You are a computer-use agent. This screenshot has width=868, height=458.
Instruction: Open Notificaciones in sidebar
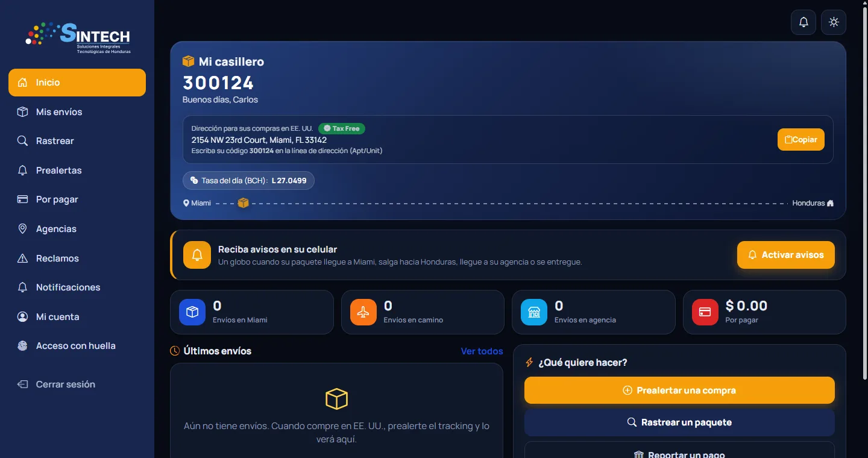[77, 287]
